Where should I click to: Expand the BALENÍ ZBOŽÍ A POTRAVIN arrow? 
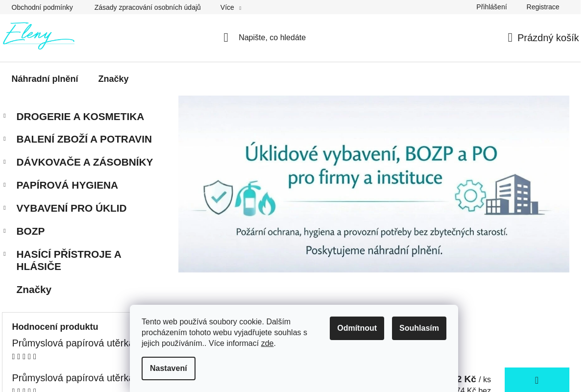coord(5,139)
